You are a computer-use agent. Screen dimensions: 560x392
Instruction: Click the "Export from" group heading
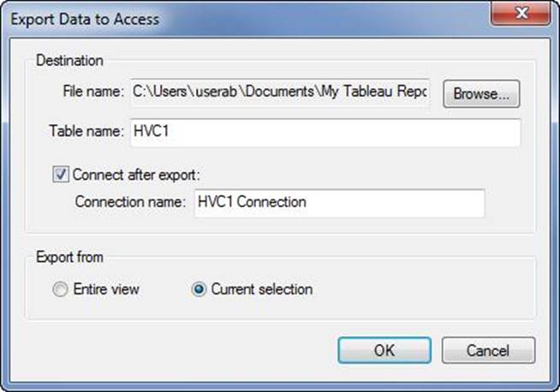[x=69, y=257]
